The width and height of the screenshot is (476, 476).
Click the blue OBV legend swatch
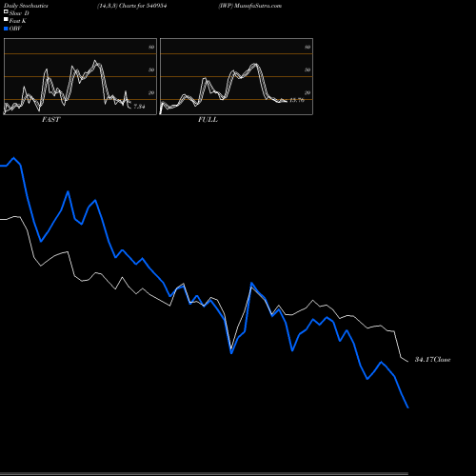tap(6, 29)
